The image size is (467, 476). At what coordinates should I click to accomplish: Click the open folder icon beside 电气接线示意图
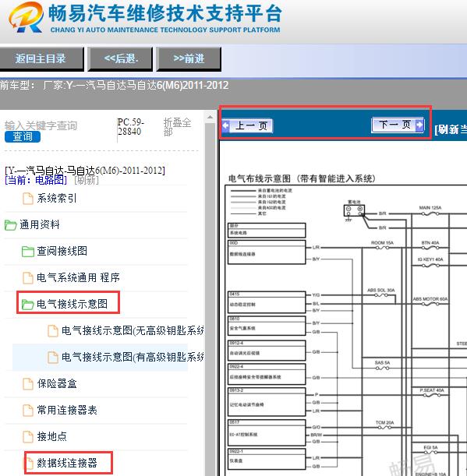[x=27, y=305]
